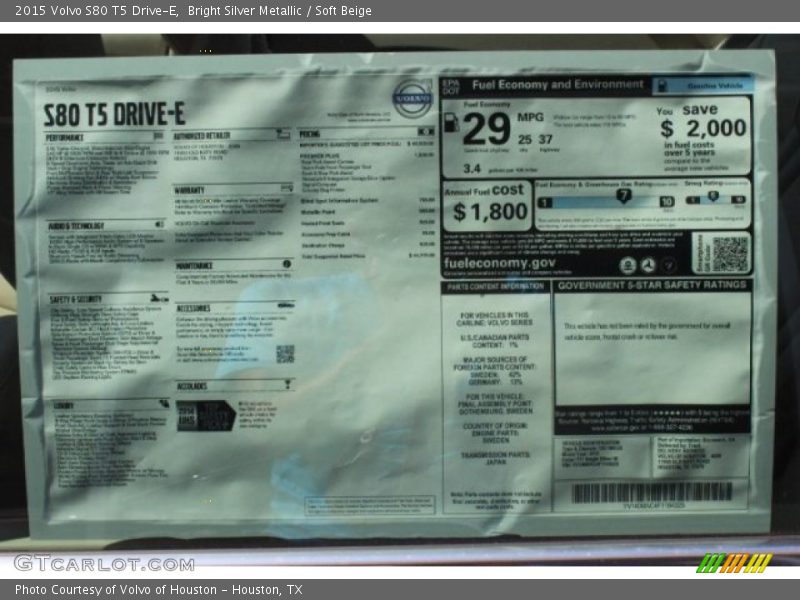Click the smog rating marker on the scale
This screenshot has height=600, width=800.
coord(713,196)
